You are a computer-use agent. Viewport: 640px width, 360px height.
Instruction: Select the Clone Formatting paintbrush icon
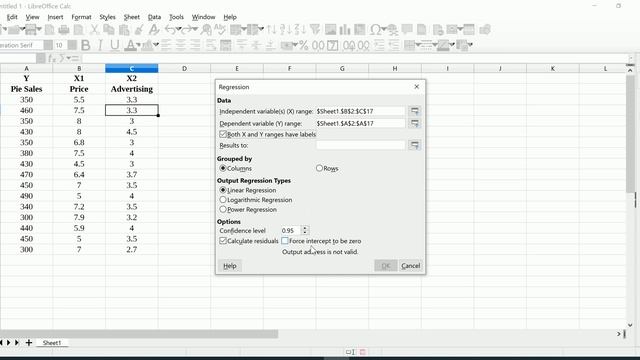point(139,29)
